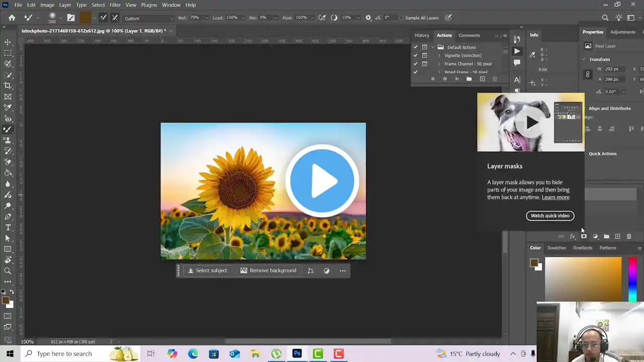Collapse the Default Actions set
The image size is (644, 362).
pos(432,47)
